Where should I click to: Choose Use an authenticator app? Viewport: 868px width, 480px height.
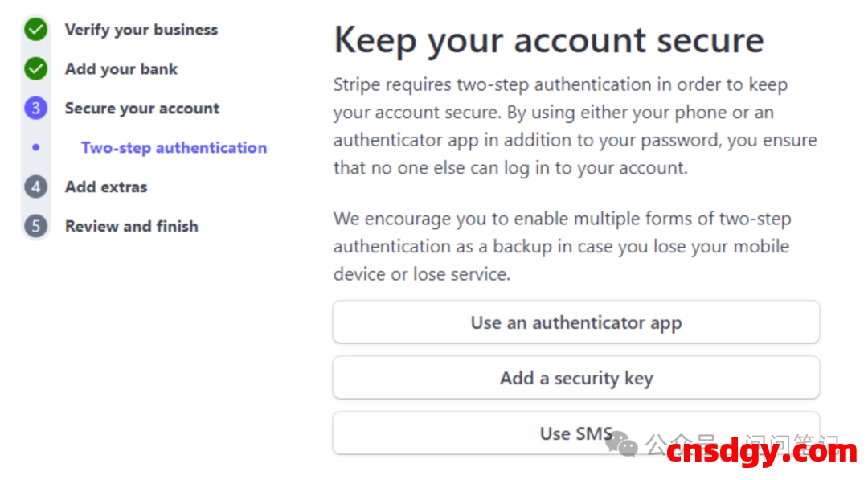coord(575,323)
